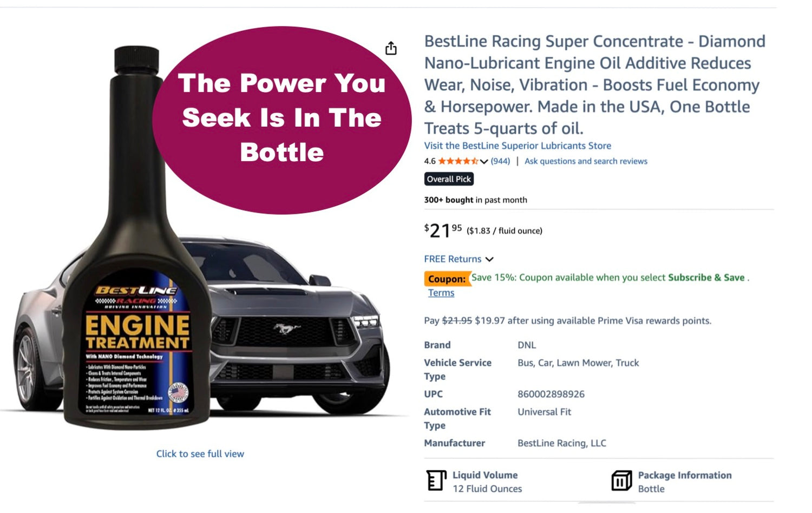This screenshot has width=812, height=513.
Task: Click the BestLine Racing Super Concentrate title
Action: (x=594, y=84)
